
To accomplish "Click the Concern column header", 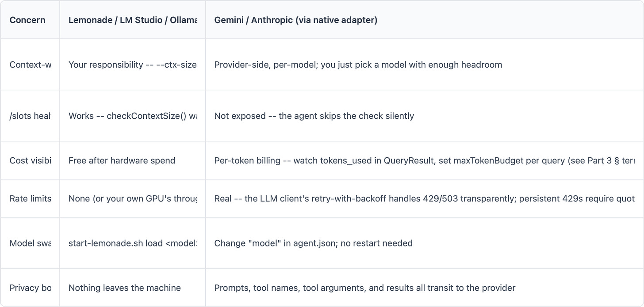I will (x=30, y=20).
